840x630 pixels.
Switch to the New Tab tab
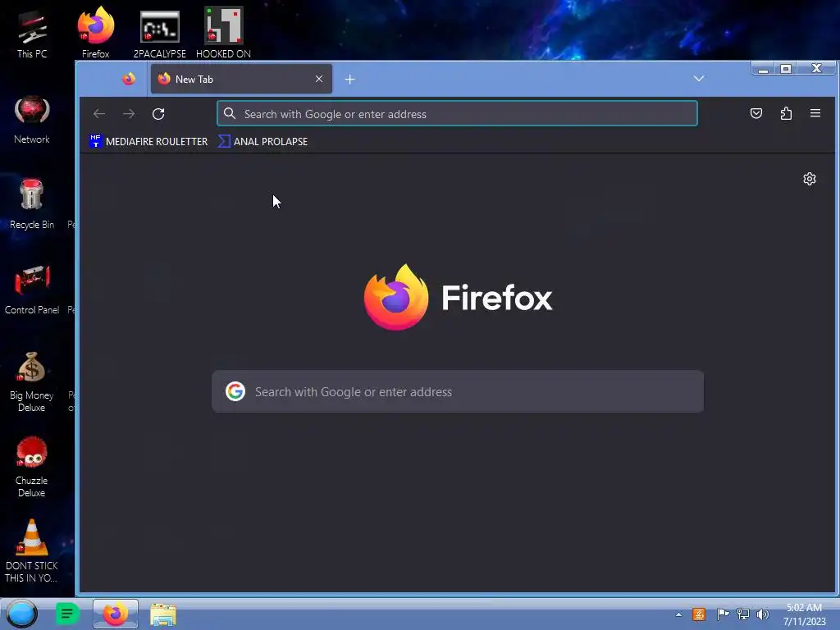(x=241, y=80)
